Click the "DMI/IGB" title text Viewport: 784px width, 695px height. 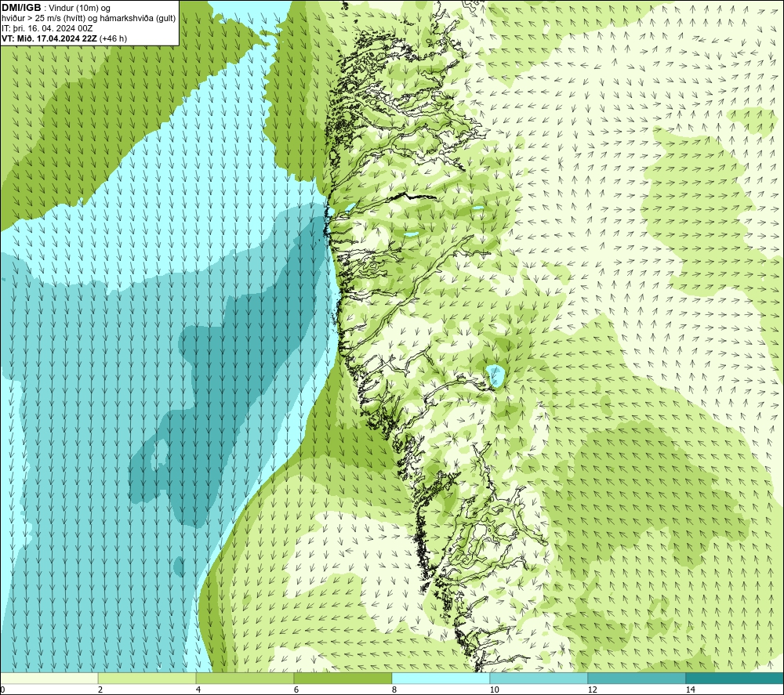[21, 8]
